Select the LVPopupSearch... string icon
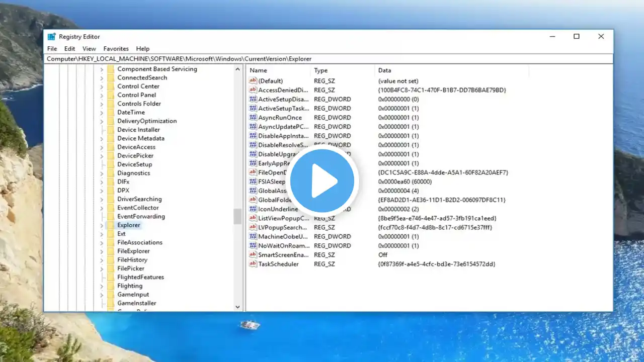This screenshot has height=362, width=644. point(253,227)
